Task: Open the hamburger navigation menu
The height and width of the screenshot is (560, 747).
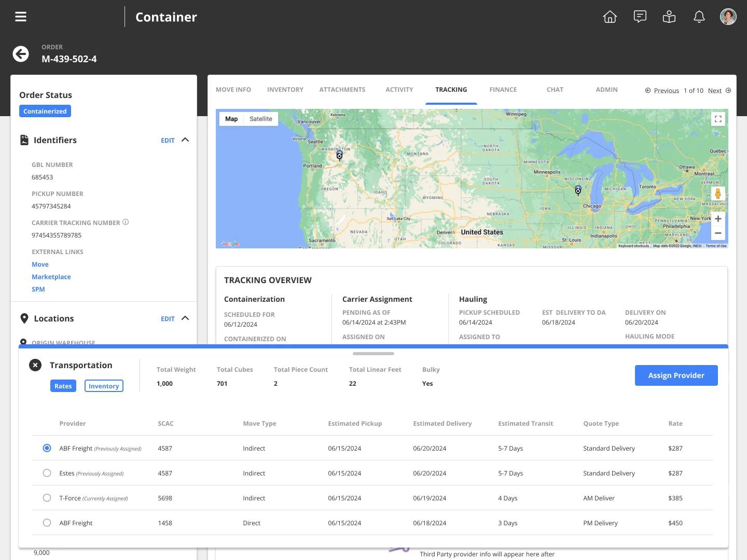Action: (21, 17)
